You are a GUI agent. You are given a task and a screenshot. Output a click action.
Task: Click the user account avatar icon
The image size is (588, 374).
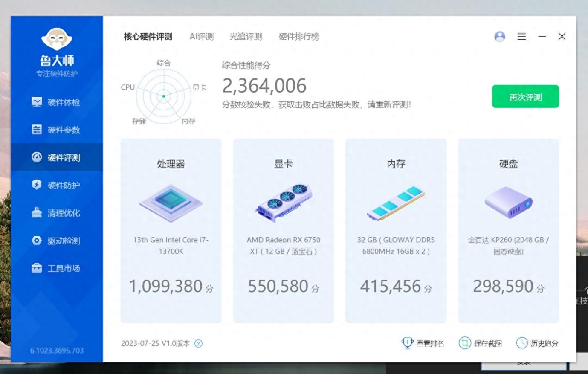point(499,37)
